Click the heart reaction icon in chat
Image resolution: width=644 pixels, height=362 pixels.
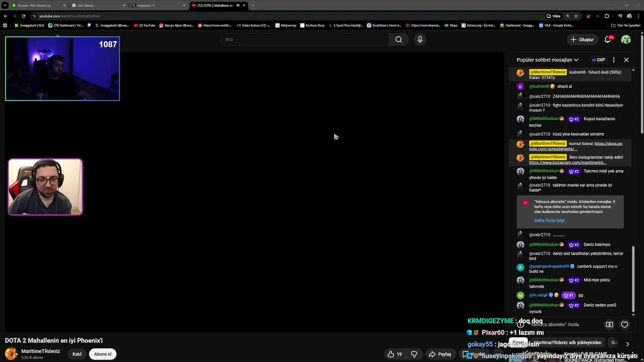(624, 325)
